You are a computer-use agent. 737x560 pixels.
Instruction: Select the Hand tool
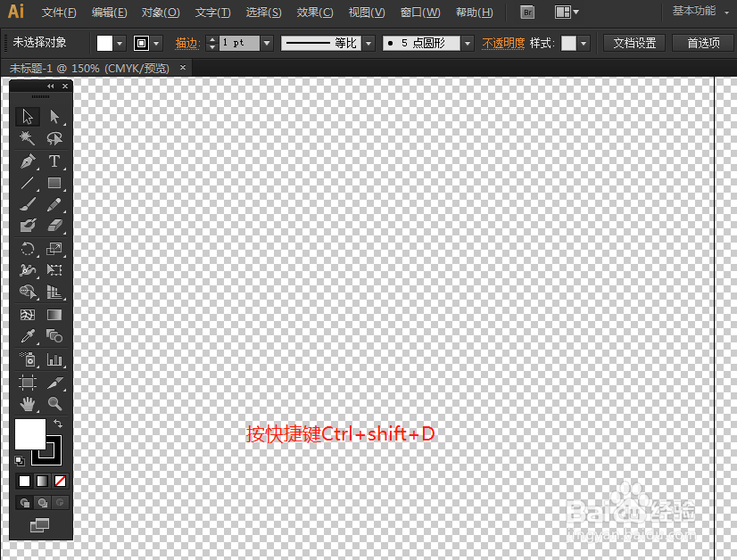(x=28, y=404)
